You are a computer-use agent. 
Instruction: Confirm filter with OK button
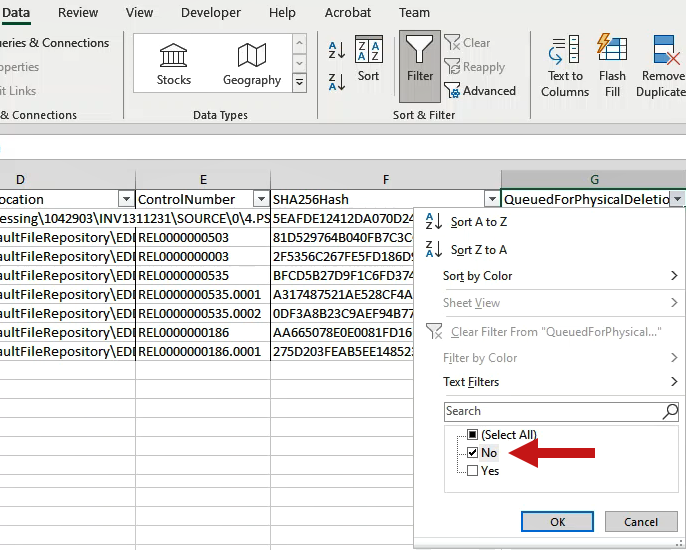tap(557, 522)
